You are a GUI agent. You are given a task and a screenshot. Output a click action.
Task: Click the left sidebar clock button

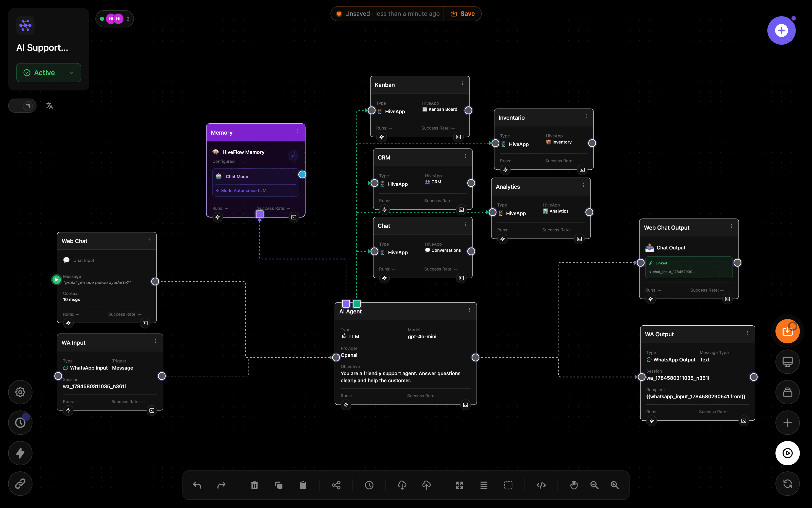(20, 423)
